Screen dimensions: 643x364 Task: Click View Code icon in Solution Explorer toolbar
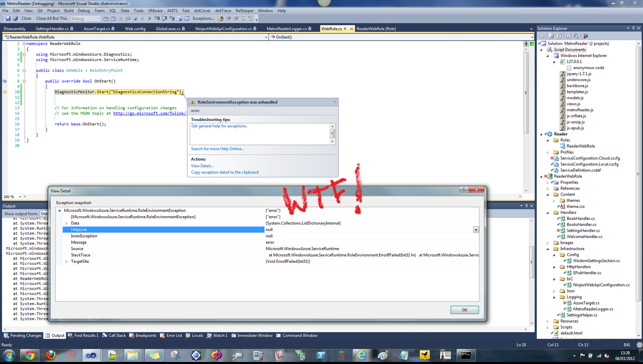[569, 36]
